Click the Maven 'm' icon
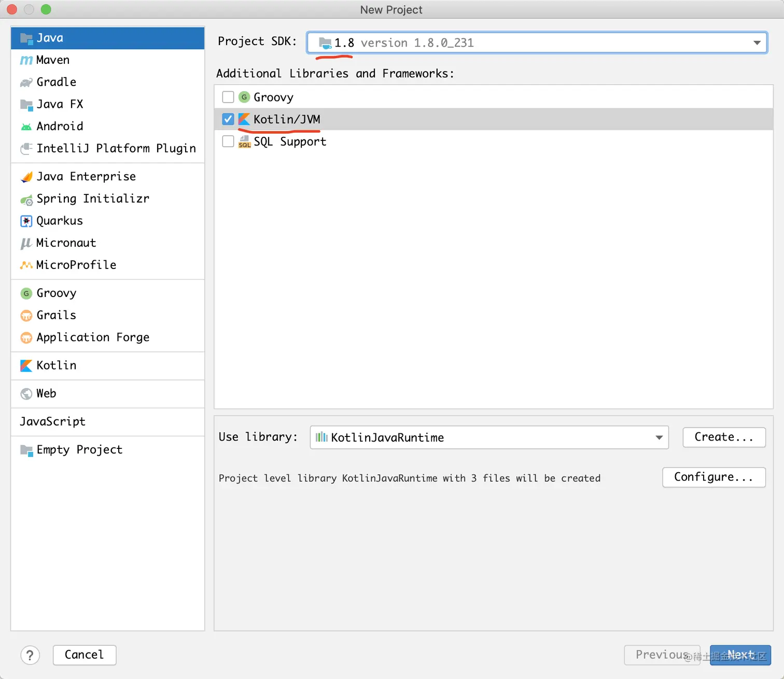The image size is (784, 679). (x=26, y=61)
